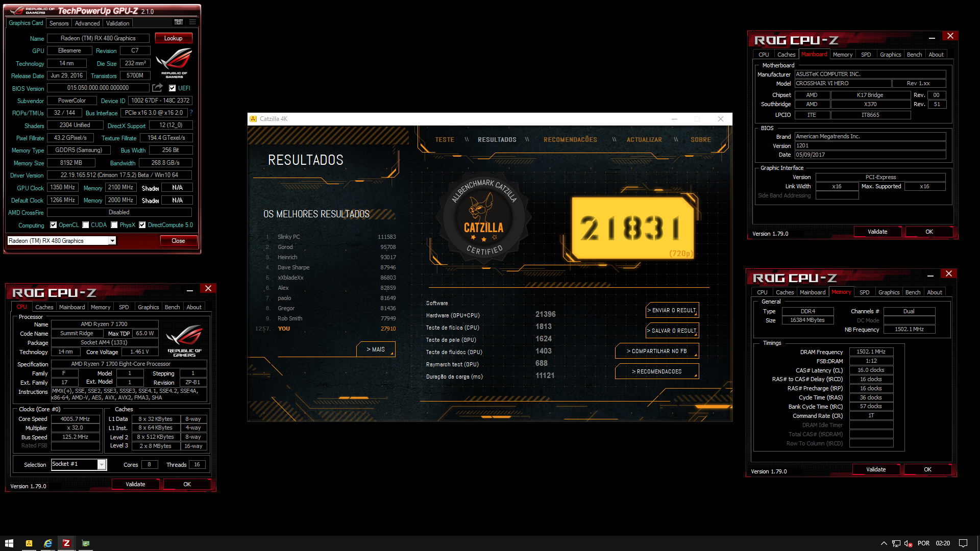The height and width of the screenshot is (551, 980).
Task: Open the Validation tab in GPU-Z
Action: pos(117,23)
